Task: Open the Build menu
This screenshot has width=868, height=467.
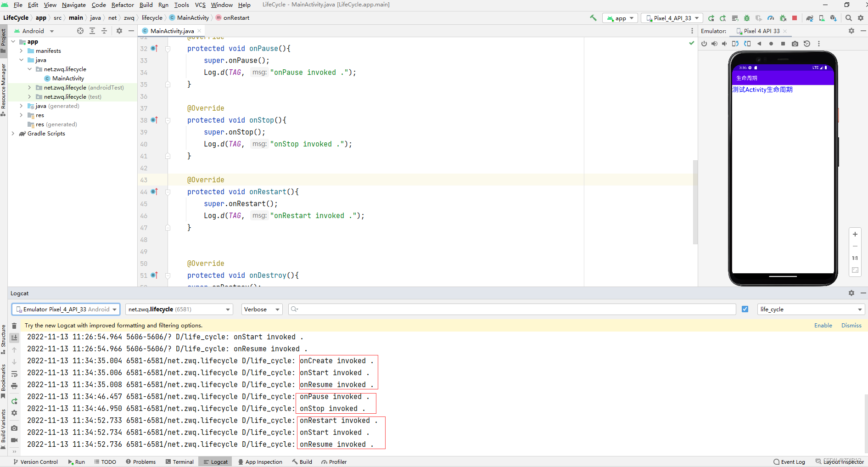Action: 146,5
